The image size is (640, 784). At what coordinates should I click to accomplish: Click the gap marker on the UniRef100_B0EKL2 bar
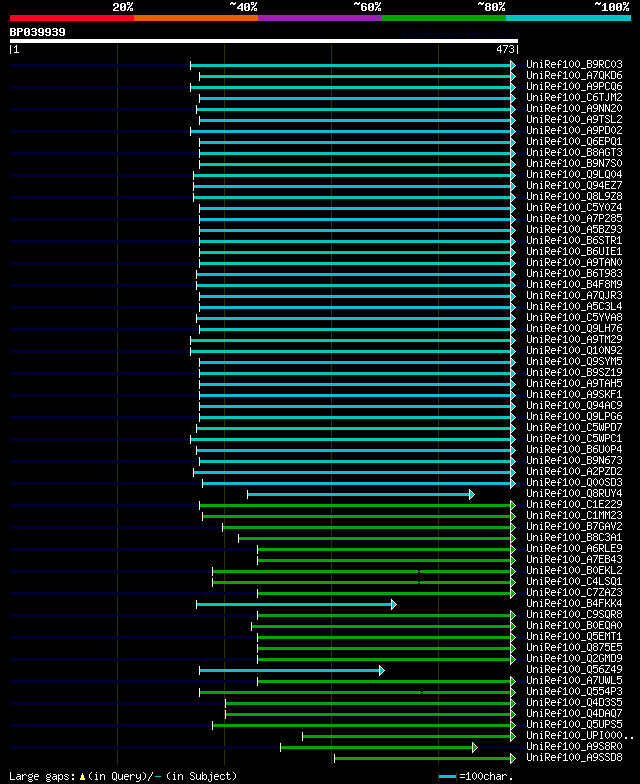pos(419,571)
